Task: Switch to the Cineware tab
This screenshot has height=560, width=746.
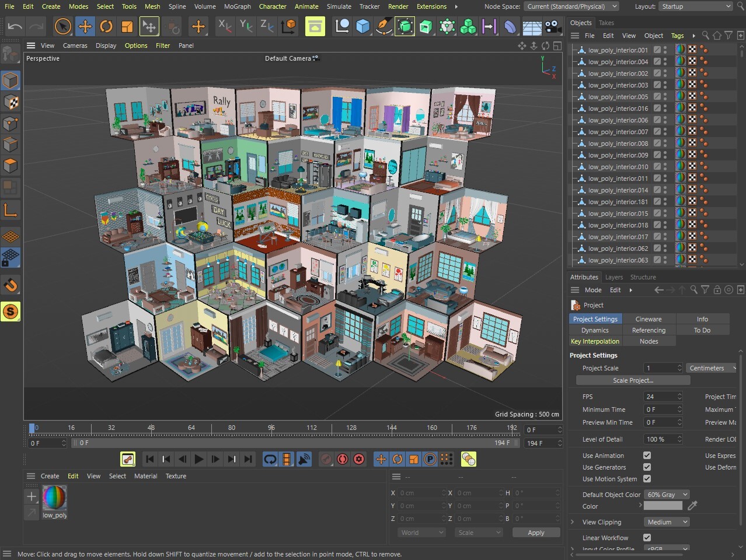Action: [x=649, y=318]
